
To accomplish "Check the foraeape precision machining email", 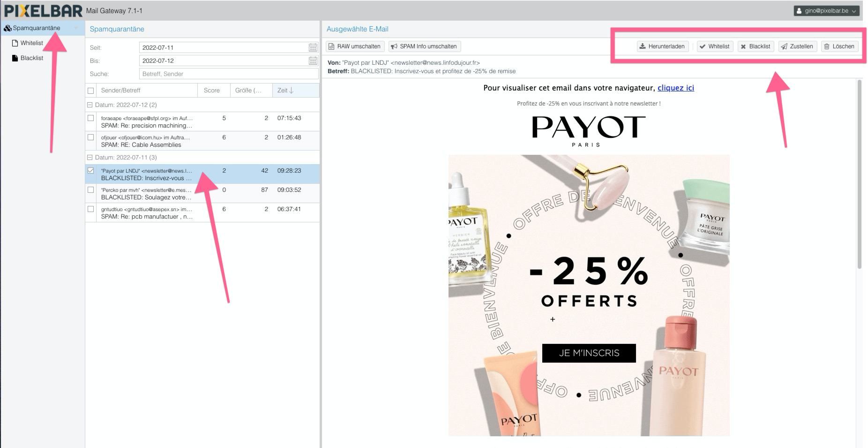I will [x=91, y=118].
